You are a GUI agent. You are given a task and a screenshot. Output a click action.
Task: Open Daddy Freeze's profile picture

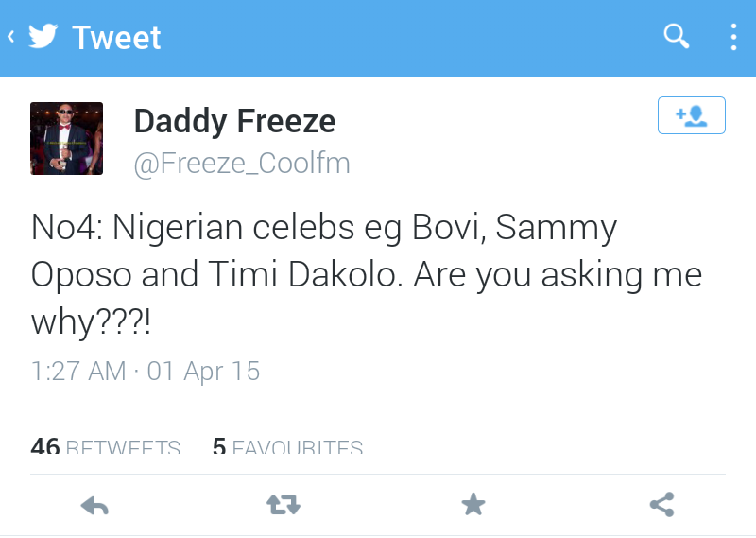click(66, 138)
